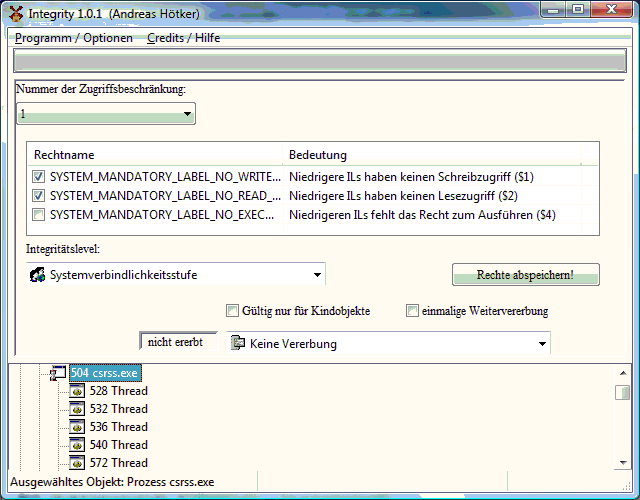Click the icon beside 540 Thread
The width and height of the screenshot is (640, 500).
76,445
